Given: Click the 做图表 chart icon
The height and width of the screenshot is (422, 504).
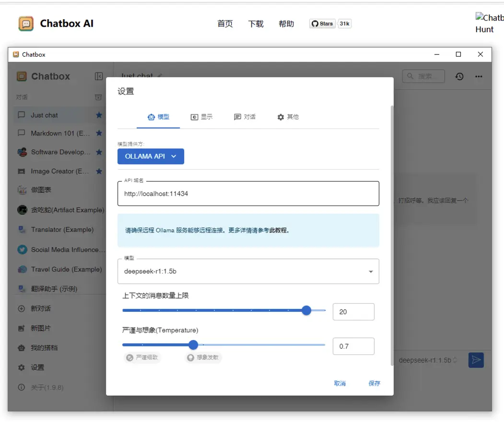Looking at the screenshot, I should click(22, 190).
